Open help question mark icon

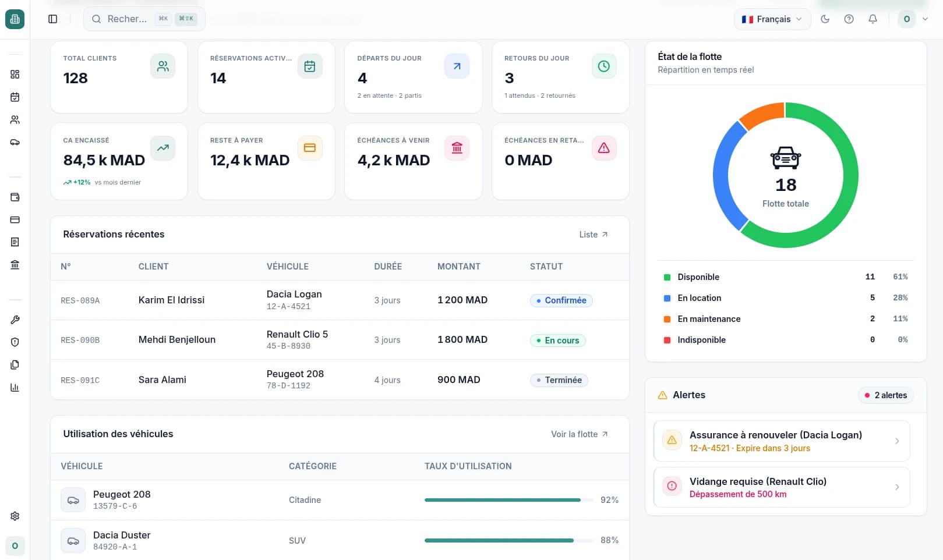tap(849, 19)
